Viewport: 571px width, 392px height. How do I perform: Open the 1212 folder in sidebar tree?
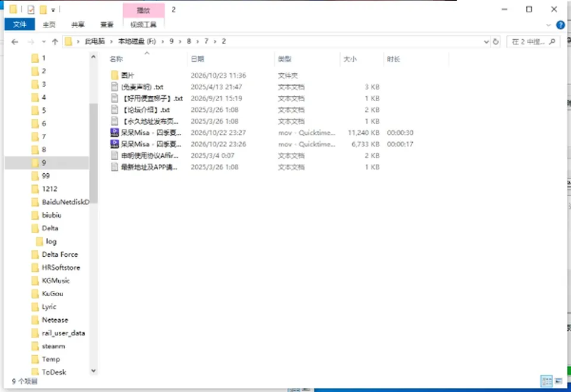pyautogui.click(x=49, y=189)
